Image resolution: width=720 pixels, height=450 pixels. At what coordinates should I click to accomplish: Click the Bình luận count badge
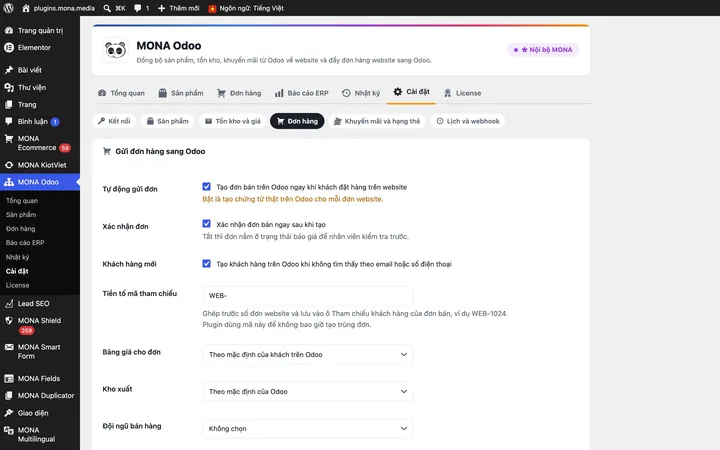[55, 122]
